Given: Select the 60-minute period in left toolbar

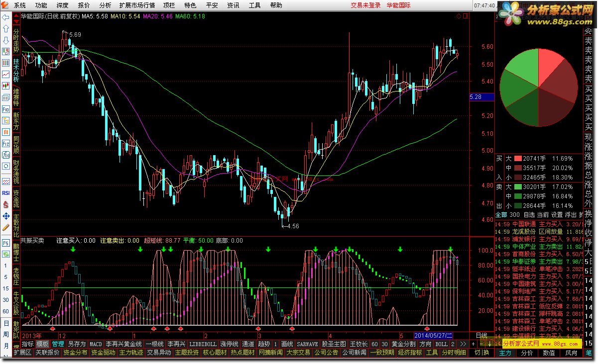Looking at the screenshot, I should [6, 311].
